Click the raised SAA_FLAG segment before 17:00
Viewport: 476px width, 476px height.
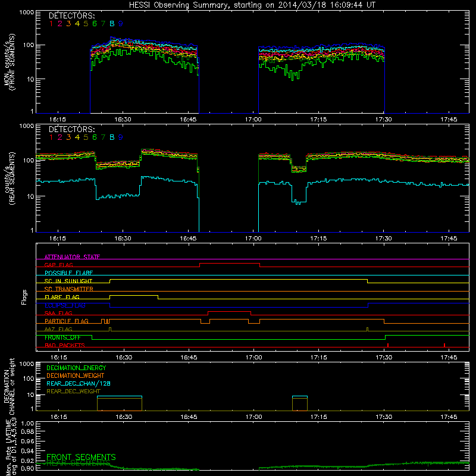229,312
